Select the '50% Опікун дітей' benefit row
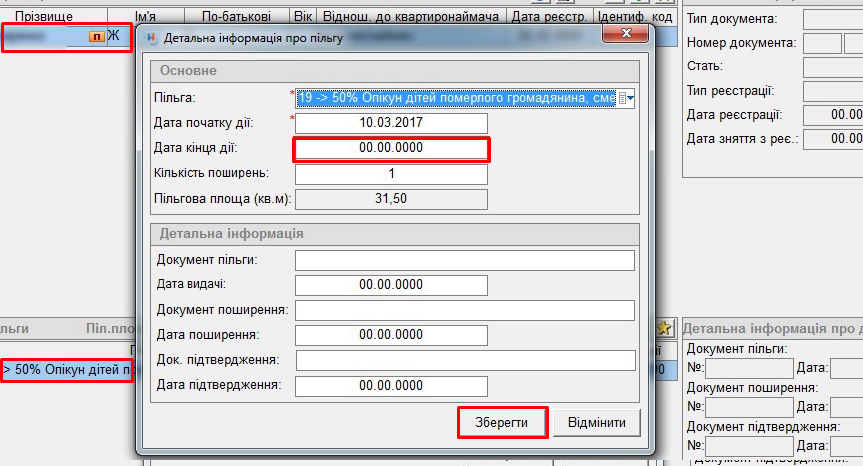The width and height of the screenshot is (863, 466). point(66,371)
